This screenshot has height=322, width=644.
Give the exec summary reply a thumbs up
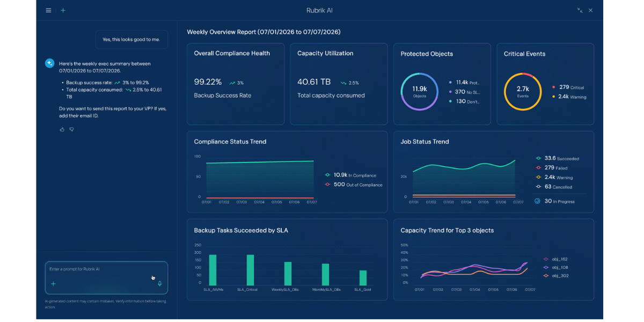click(x=62, y=129)
